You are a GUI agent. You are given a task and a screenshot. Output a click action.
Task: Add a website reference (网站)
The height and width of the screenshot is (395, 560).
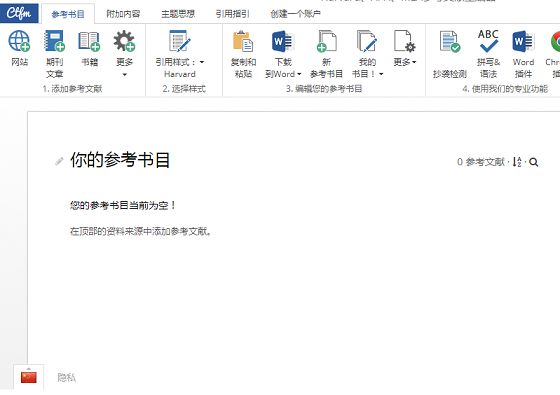click(x=19, y=48)
